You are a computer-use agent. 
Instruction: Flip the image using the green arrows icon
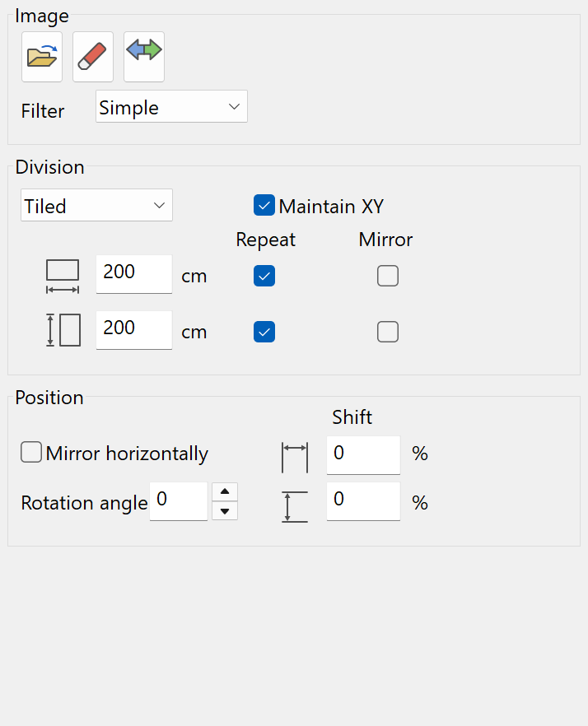(x=143, y=56)
